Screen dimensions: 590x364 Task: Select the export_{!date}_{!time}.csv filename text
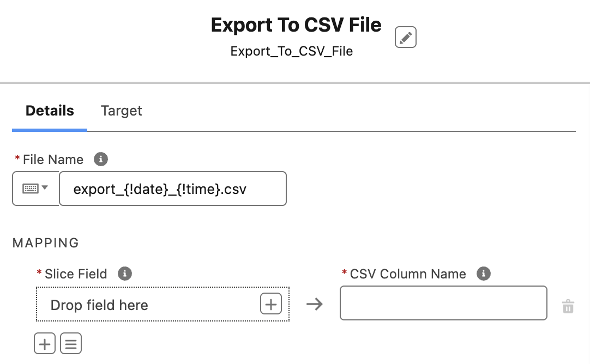click(172, 188)
